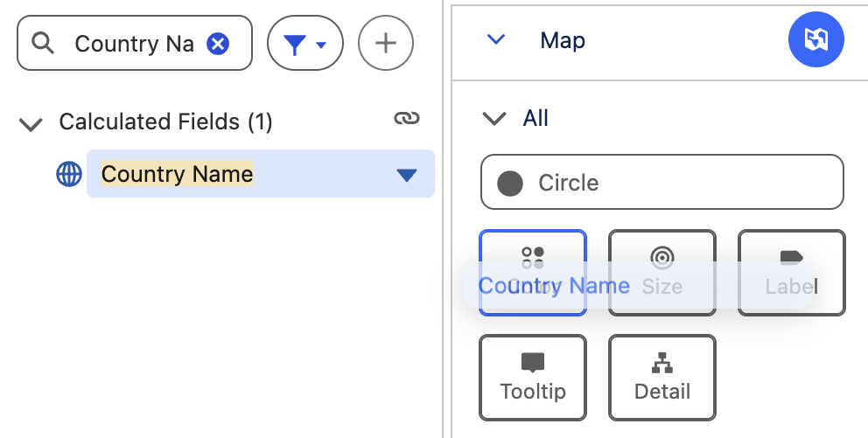The width and height of the screenshot is (868, 438).
Task: Click the Color marks card
Action: (533, 273)
